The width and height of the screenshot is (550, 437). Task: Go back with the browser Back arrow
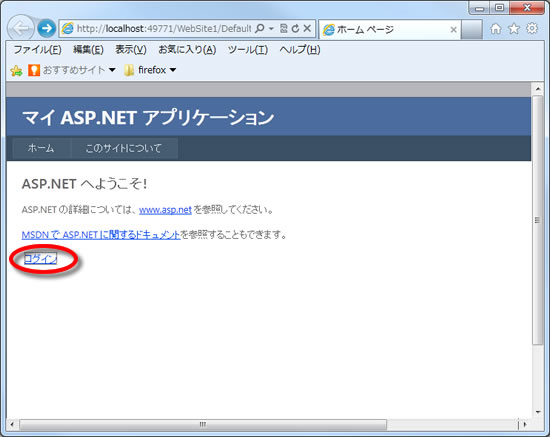(21, 28)
